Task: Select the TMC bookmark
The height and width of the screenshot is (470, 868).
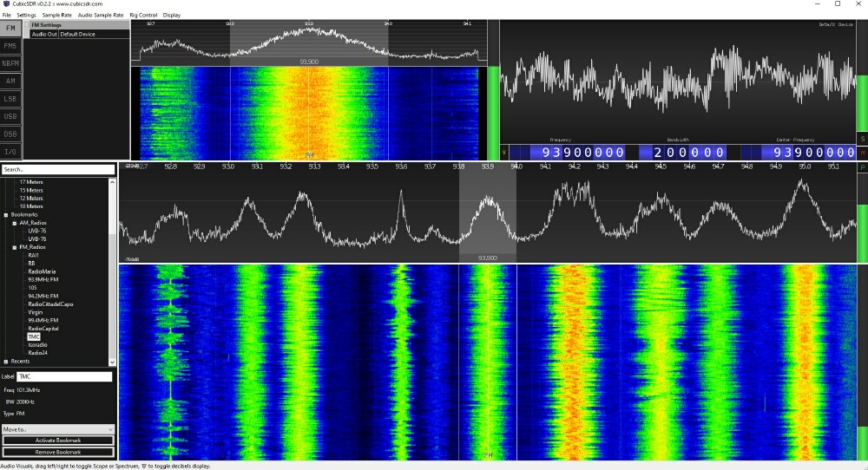Action: (x=34, y=336)
